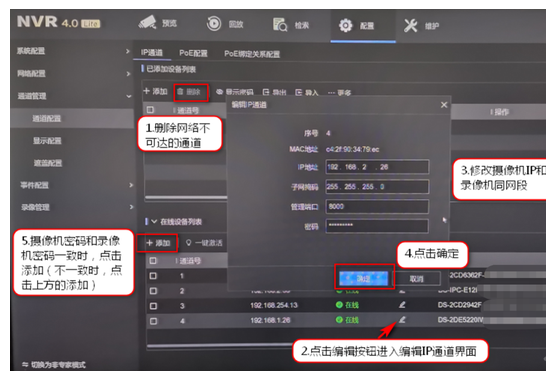Open the 维护 maintenance tools icon
The image size is (546, 371).
411,25
